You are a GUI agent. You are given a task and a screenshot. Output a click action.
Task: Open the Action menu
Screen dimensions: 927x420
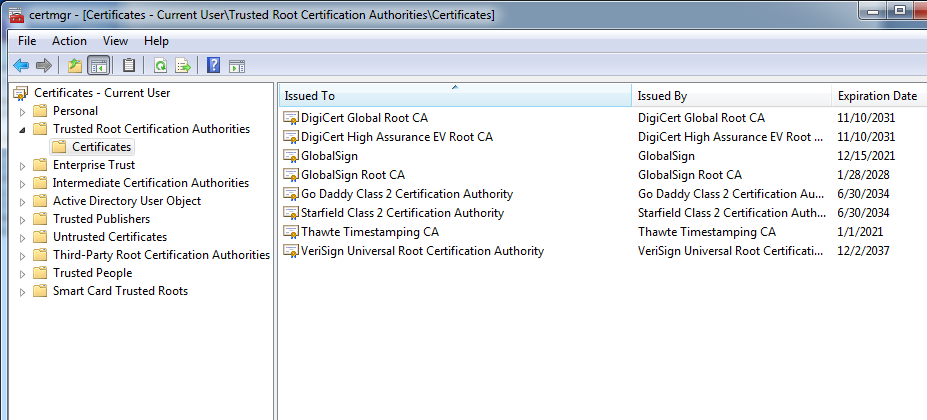[x=69, y=41]
